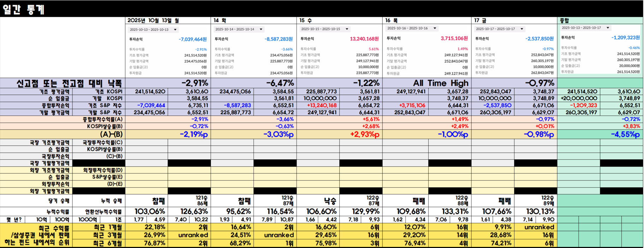
Task: Click the -8,587,283원 profit value
Action: (x=279, y=39)
